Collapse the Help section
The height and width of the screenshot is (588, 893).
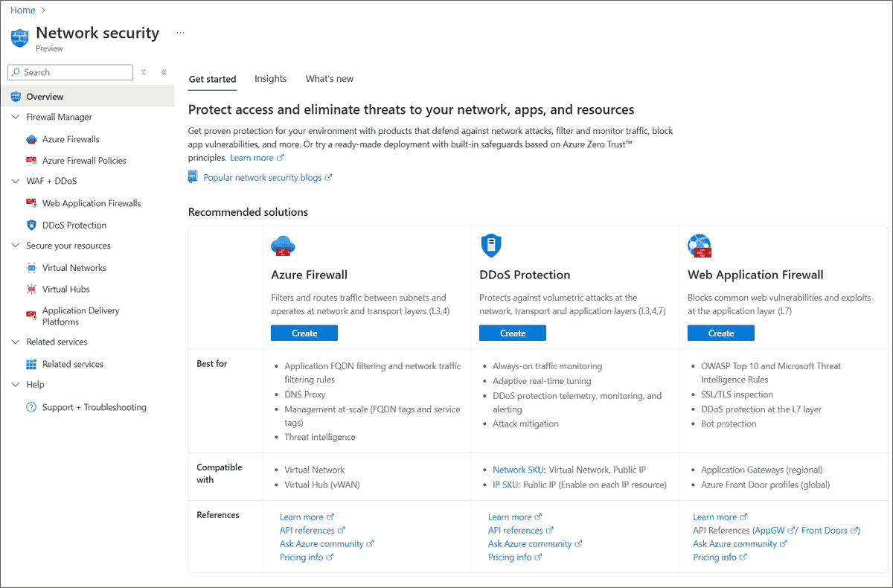pos(16,385)
